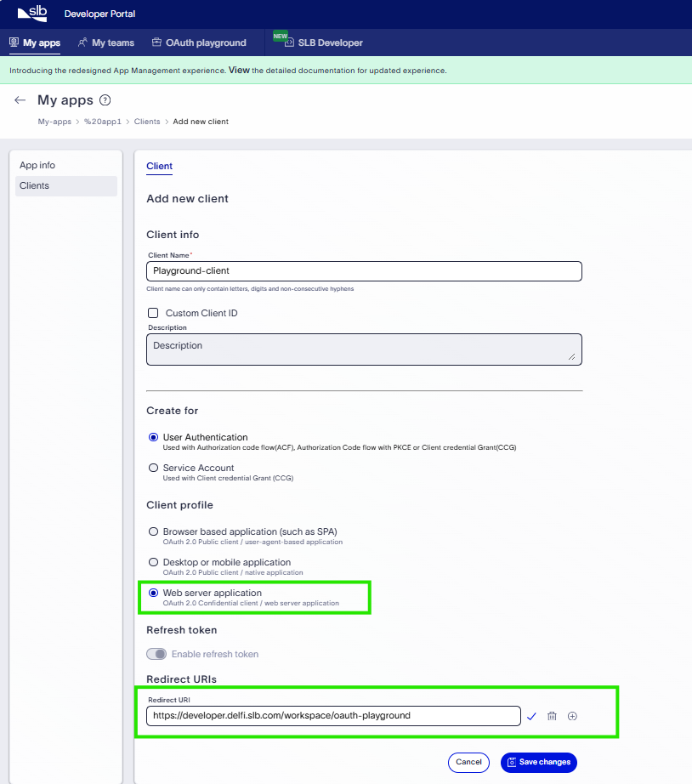The height and width of the screenshot is (784, 692).
Task: Go to OAuth playground tab
Action: 199,43
